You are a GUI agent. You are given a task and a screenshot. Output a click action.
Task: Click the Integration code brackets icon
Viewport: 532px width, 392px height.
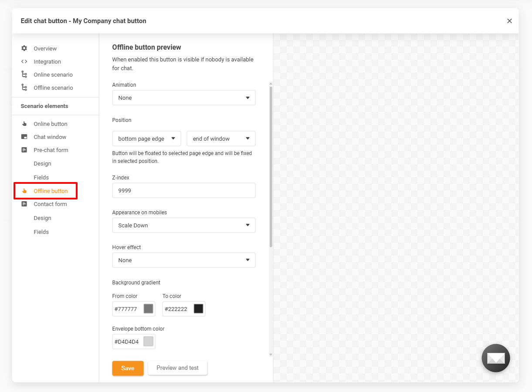tap(24, 61)
